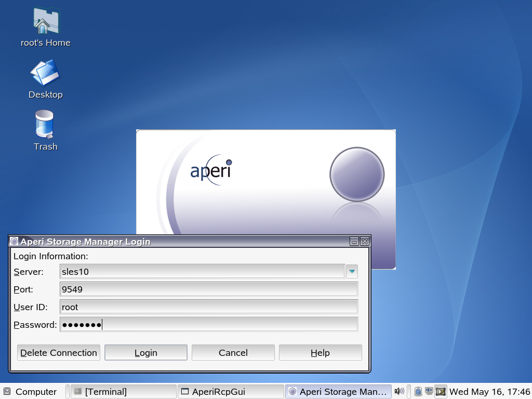This screenshot has height=399, width=532.
Task: Click the Delete Connection button
Action: [59, 353]
